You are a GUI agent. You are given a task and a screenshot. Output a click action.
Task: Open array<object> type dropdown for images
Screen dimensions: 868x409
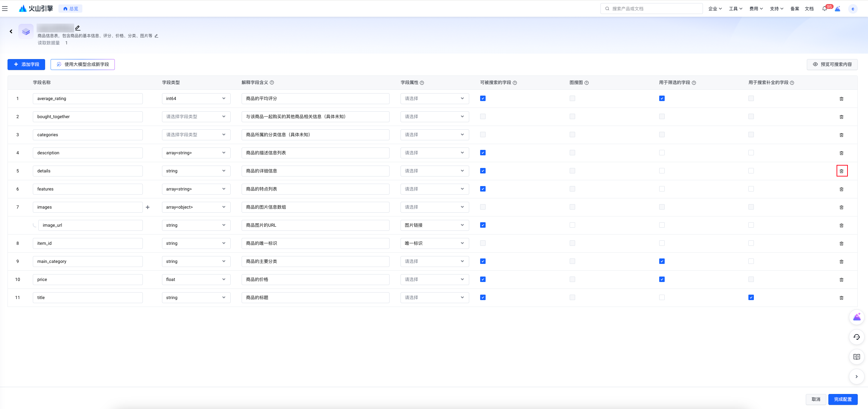pyautogui.click(x=196, y=207)
